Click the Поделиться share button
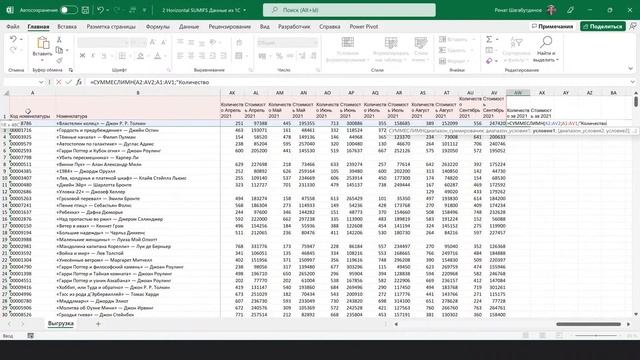640x360 pixels. (603, 27)
